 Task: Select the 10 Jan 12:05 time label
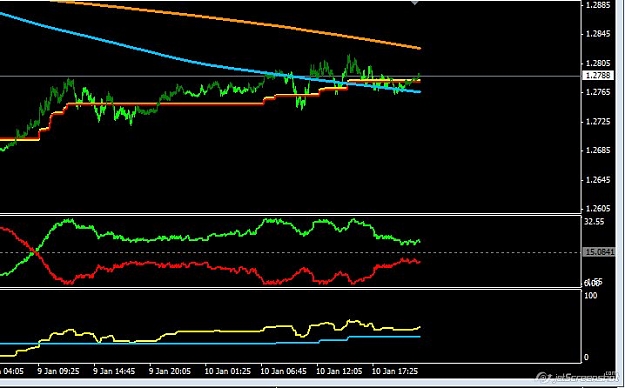pyautogui.click(x=339, y=371)
